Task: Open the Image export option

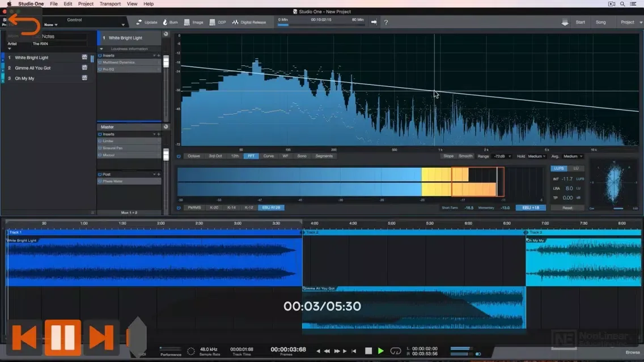Action: 193,22
